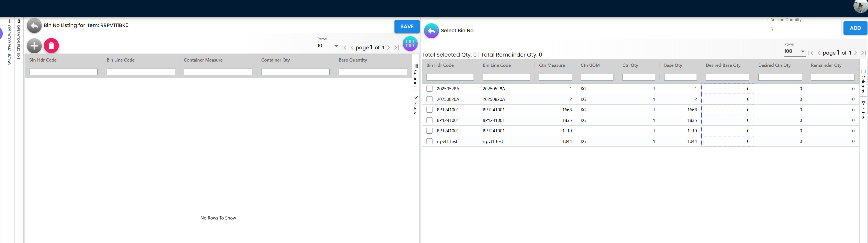This screenshot has height=243, width=868.
Task: Click next page arrow on the right grid
Action: 855,53
